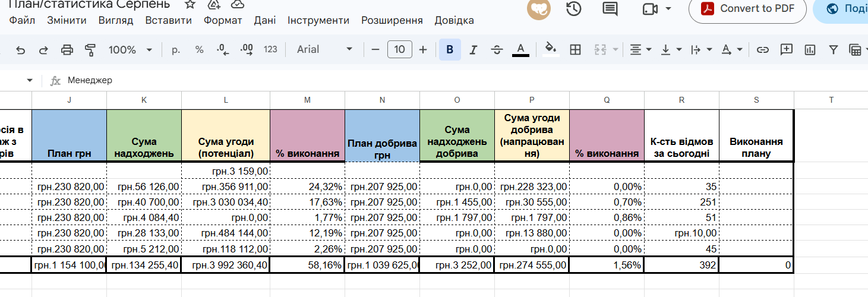Open Arial font family dropdown
This screenshot has width=868, height=297.
324,50
